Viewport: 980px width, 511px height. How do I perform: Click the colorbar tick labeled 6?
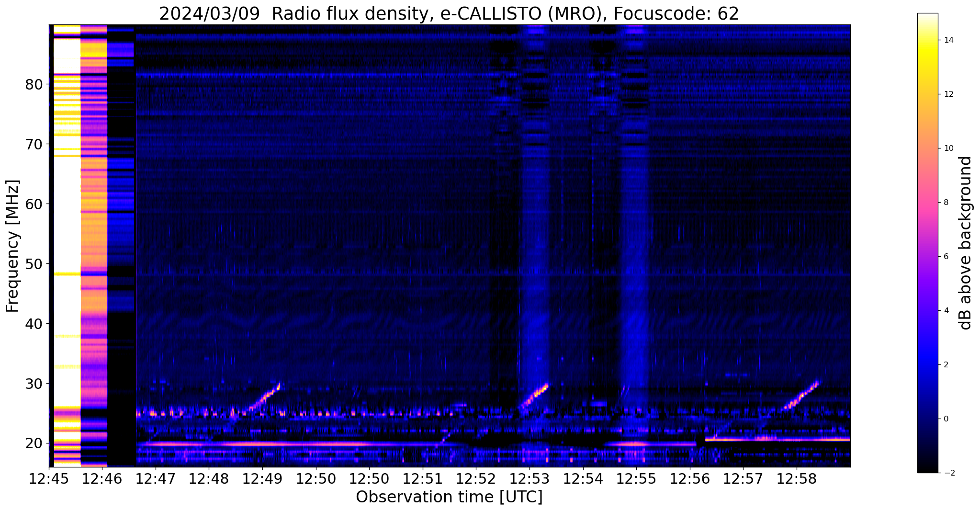(947, 257)
